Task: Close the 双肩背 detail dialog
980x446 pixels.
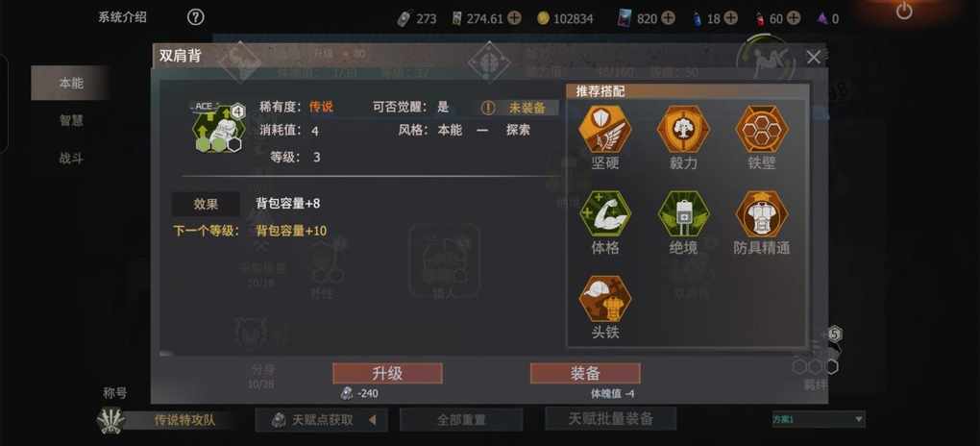Action: (x=813, y=58)
